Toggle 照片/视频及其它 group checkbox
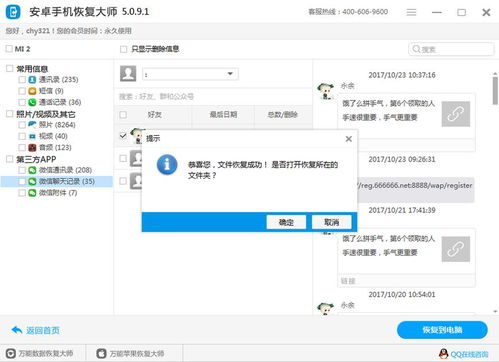499x362 pixels. (x=10, y=114)
